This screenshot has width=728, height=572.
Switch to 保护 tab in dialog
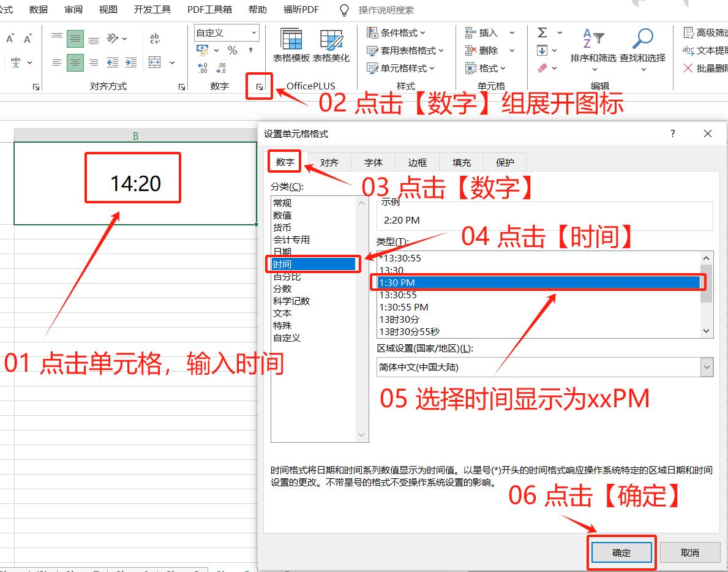tap(505, 162)
